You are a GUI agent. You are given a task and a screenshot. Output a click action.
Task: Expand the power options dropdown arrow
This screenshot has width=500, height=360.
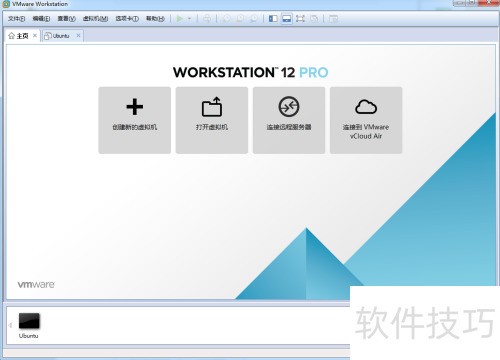pos(189,19)
